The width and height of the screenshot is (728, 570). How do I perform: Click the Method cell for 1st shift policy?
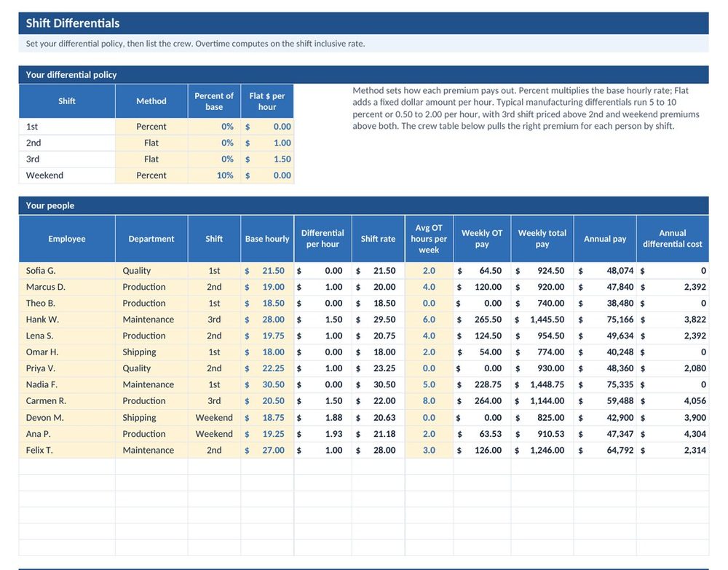tap(151, 127)
